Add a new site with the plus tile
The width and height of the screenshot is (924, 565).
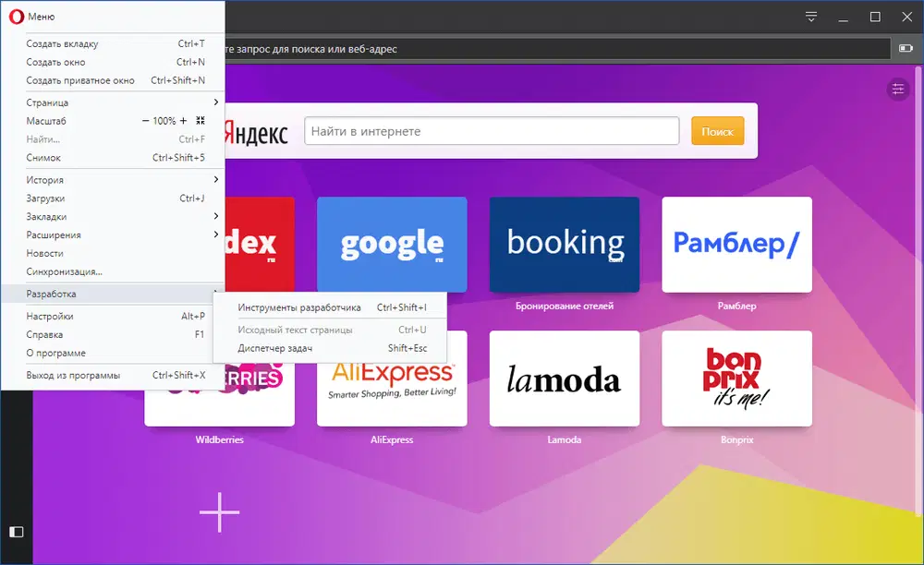pos(219,512)
